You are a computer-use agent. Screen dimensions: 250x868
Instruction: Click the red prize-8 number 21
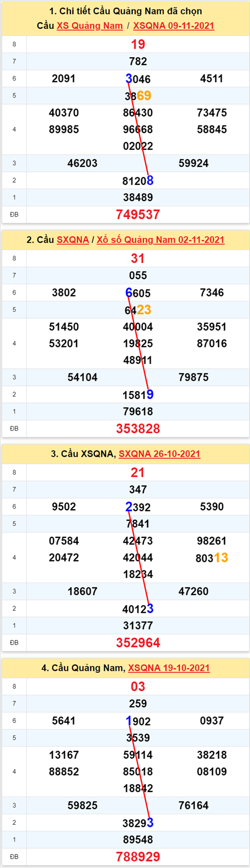tap(138, 472)
